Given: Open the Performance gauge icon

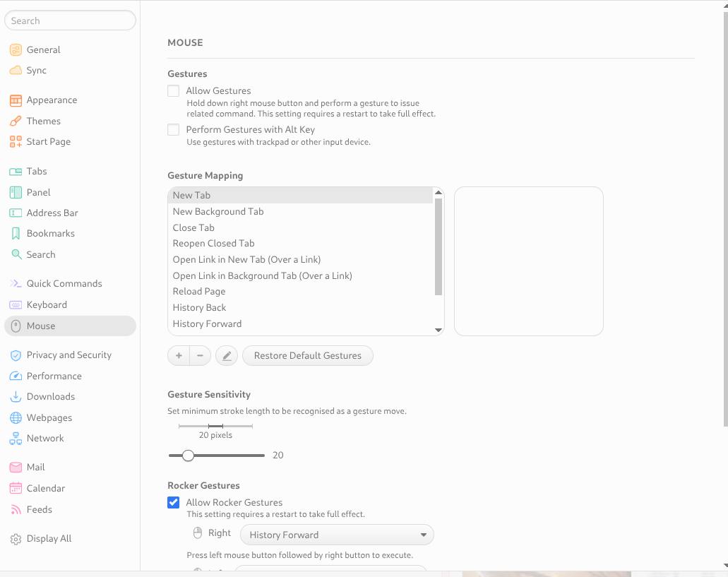Looking at the screenshot, I should click(x=16, y=376).
